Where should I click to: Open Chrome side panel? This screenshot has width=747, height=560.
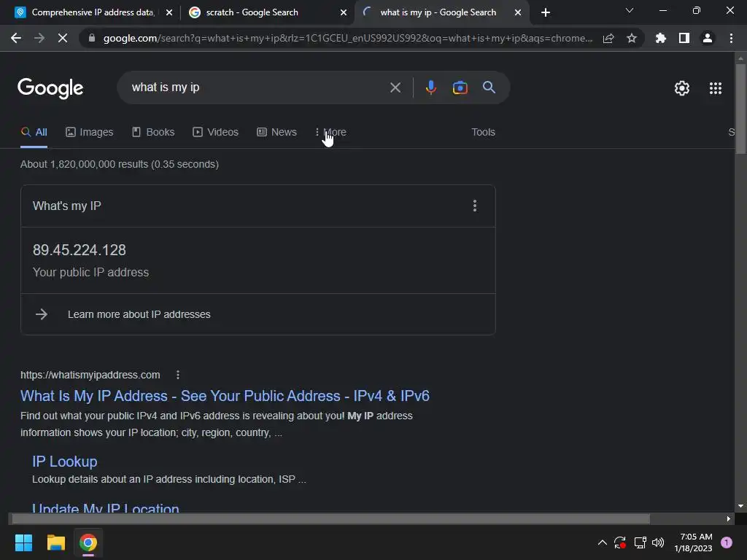(684, 38)
